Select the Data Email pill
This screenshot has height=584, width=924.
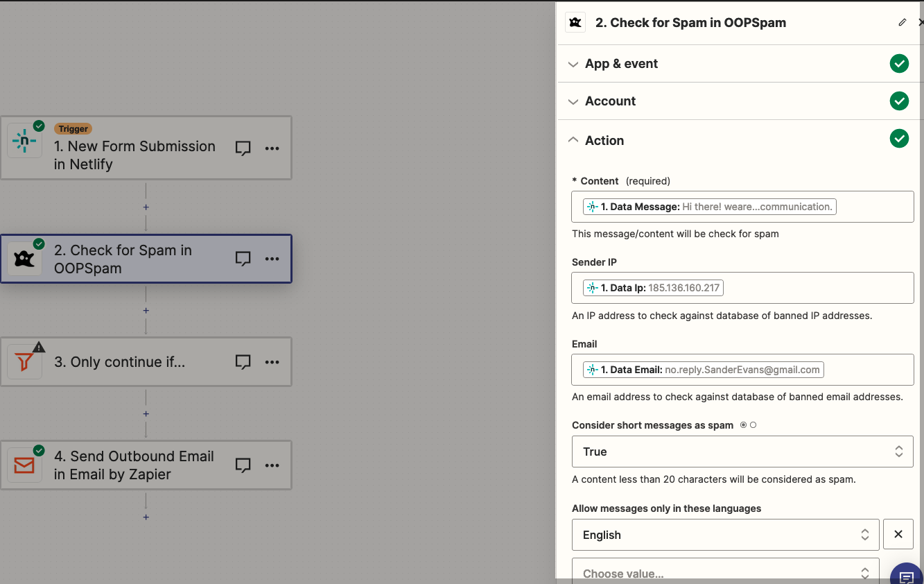(x=704, y=370)
